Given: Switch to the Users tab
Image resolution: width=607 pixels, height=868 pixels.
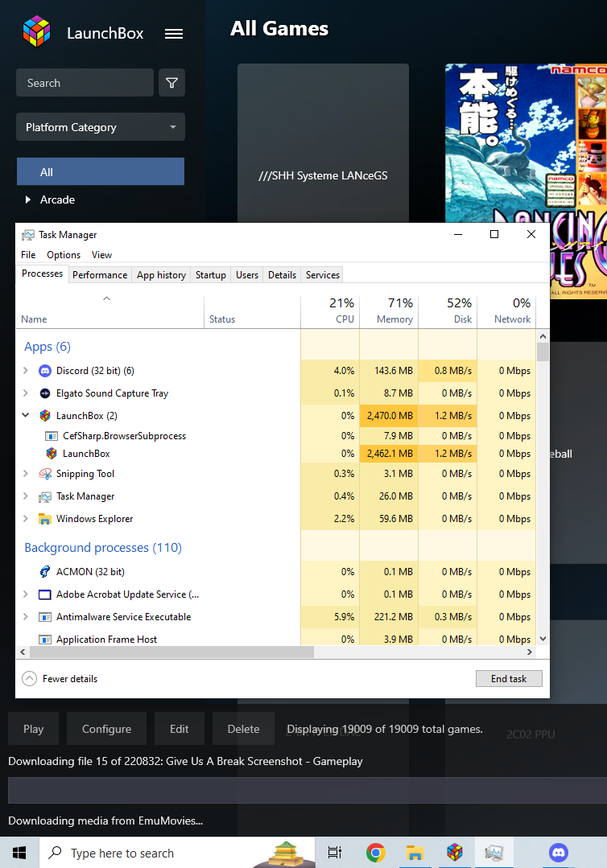Looking at the screenshot, I should coord(247,275).
